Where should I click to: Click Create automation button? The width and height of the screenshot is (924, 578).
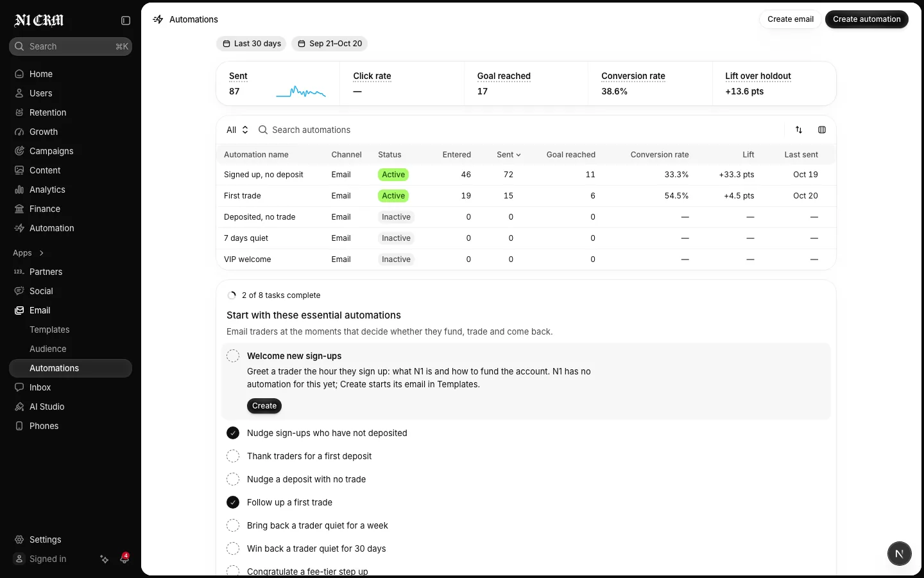click(x=867, y=19)
